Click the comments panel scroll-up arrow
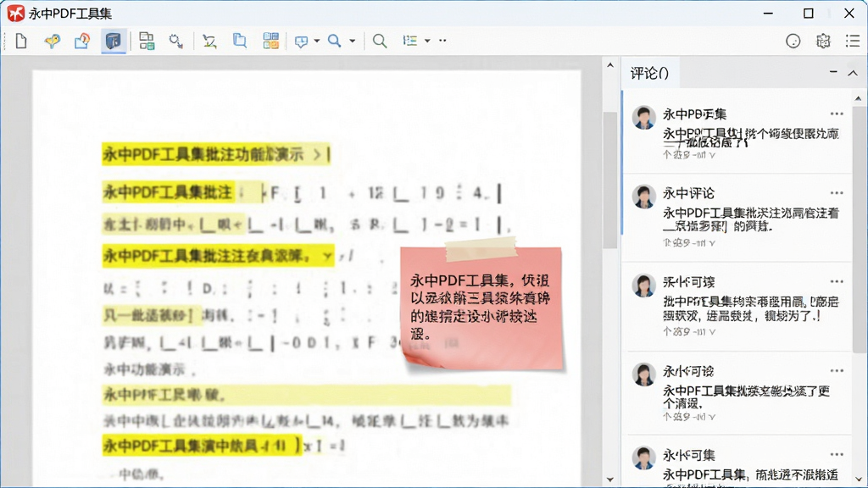Viewport: 868px width, 488px height. pos(858,98)
